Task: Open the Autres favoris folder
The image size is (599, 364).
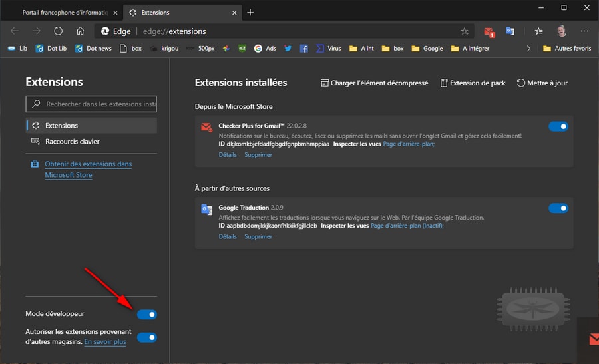Action: (567, 48)
